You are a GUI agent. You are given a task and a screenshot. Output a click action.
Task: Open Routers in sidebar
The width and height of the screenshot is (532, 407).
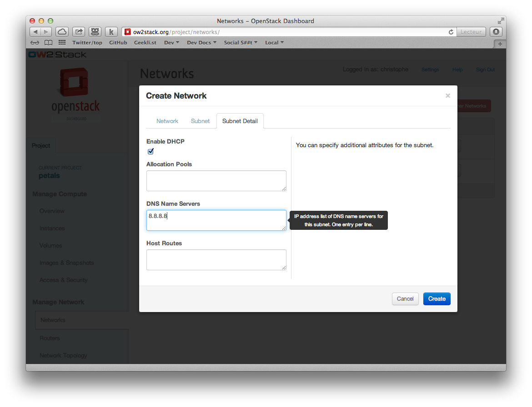(x=50, y=338)
